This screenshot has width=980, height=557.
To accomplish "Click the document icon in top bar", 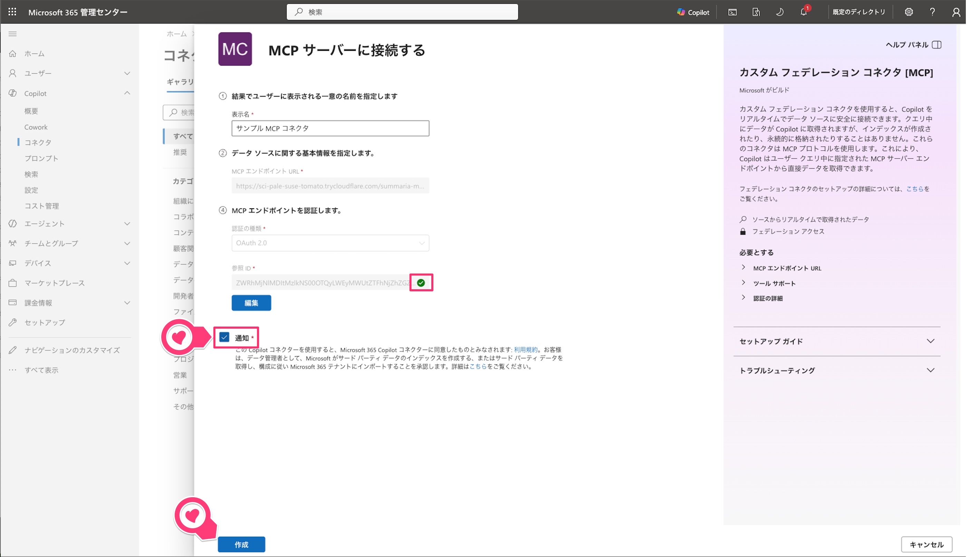I will (x=756, y=12).
